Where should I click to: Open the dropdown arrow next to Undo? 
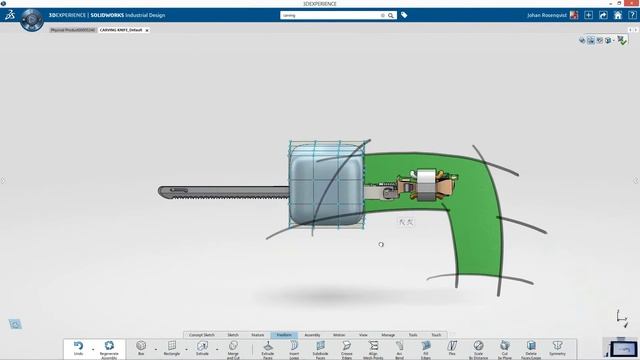click(93, 349)
